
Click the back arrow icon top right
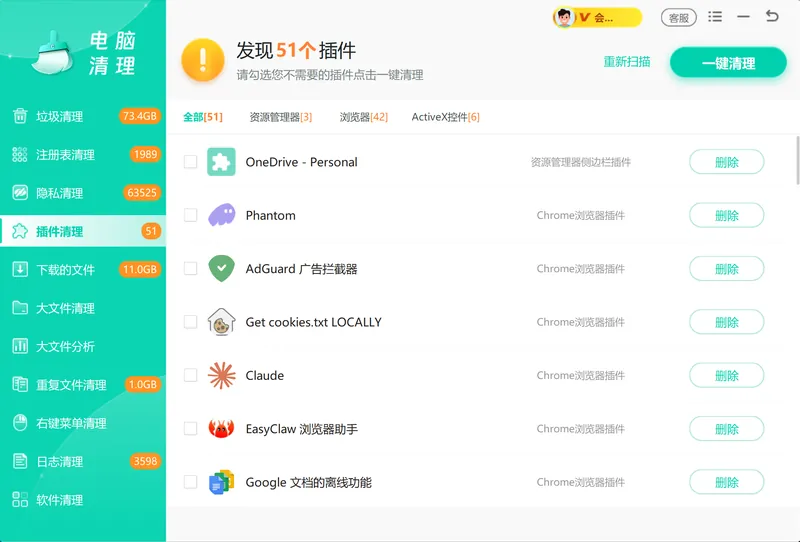pos(772,16)
